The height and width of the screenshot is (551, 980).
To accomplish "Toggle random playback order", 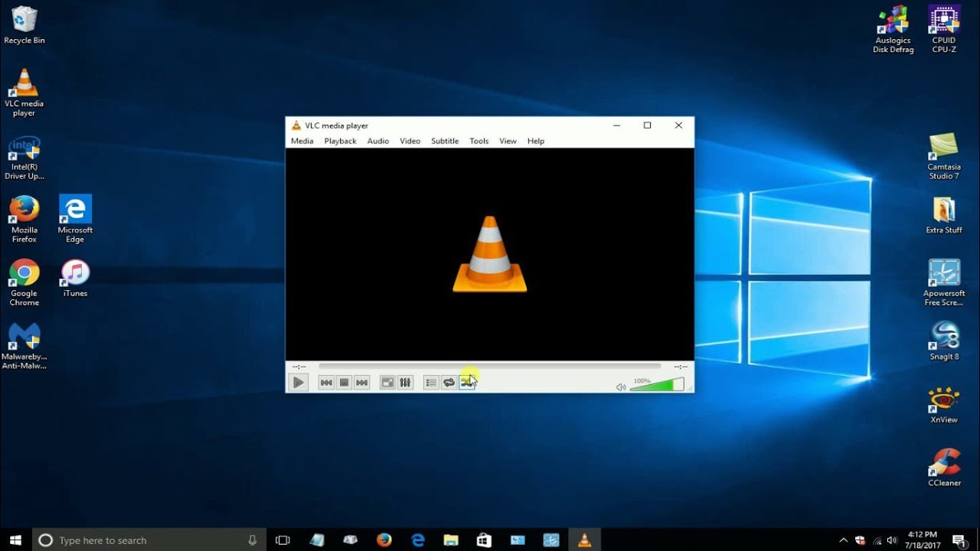I will click(x=467, y=382).
